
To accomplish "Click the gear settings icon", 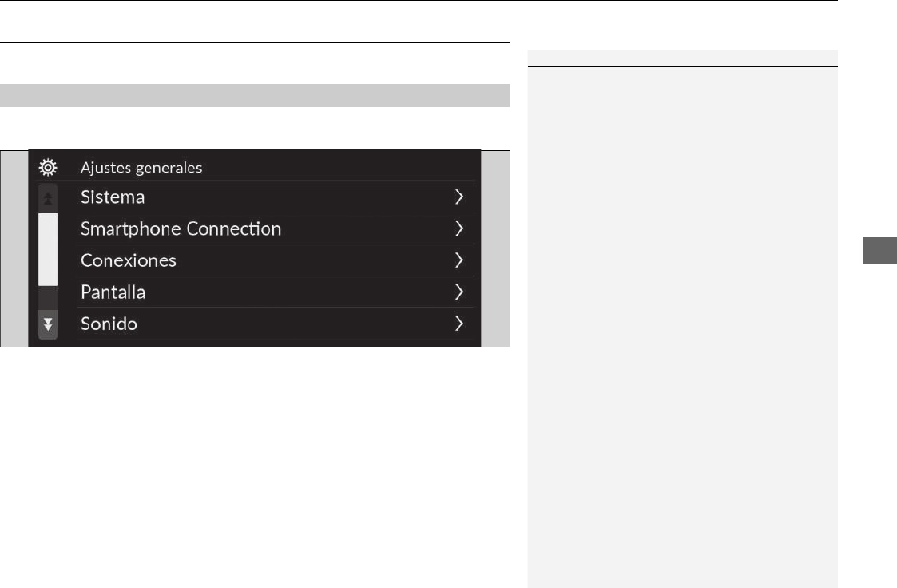I will coord(48,167).
